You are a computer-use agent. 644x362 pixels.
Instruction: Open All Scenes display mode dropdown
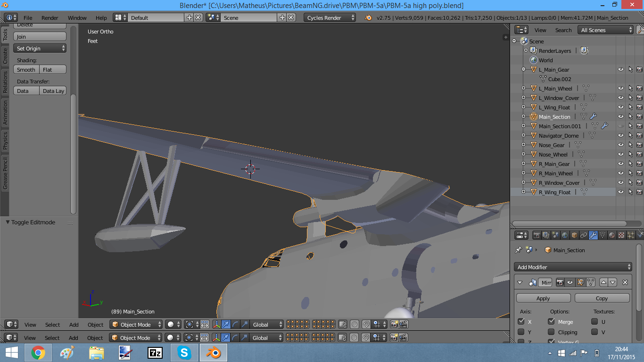point(606,30)
